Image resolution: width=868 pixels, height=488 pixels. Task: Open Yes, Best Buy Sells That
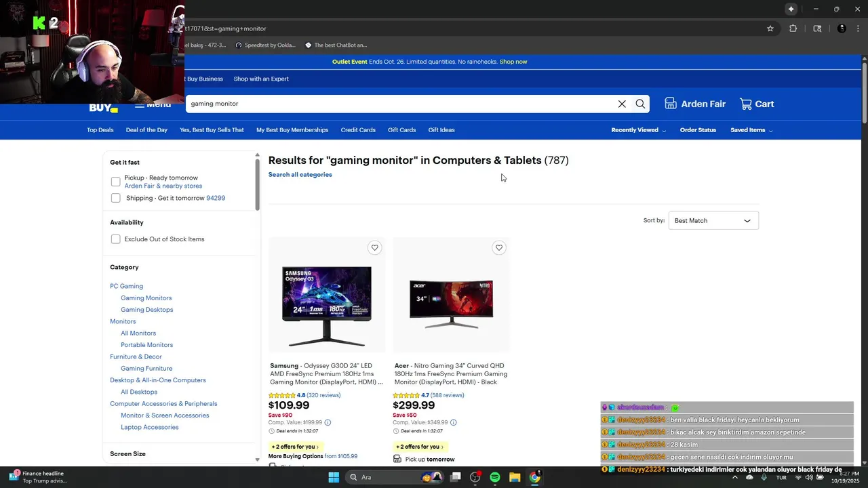pyautogui.click(x=212, y=130)
